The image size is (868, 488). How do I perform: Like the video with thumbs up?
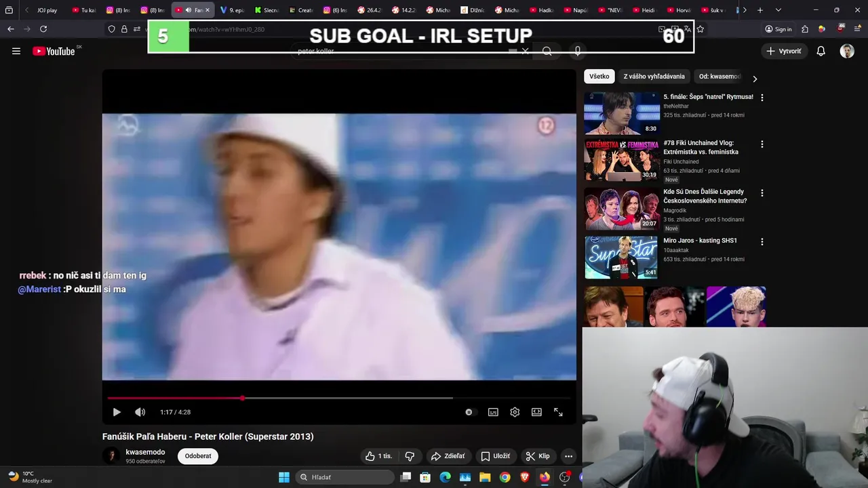click(x=378, y=456)
